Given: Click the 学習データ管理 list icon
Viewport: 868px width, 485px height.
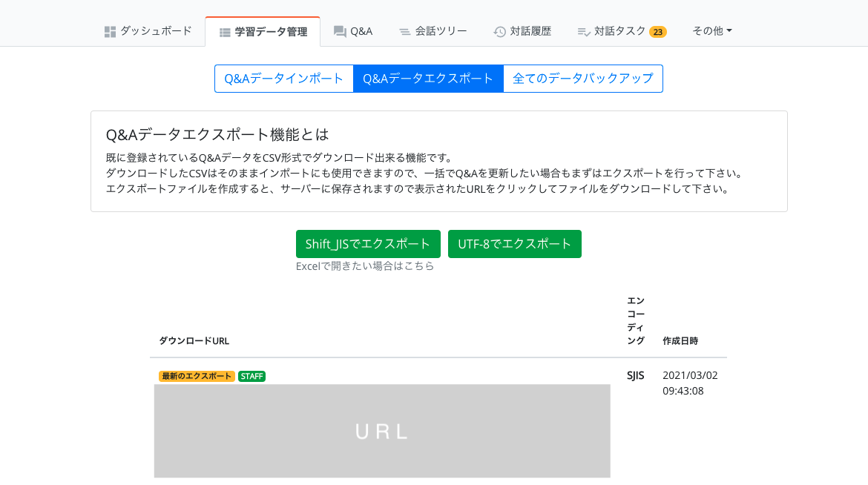Looking at the screenshot, I should (225, 32).
